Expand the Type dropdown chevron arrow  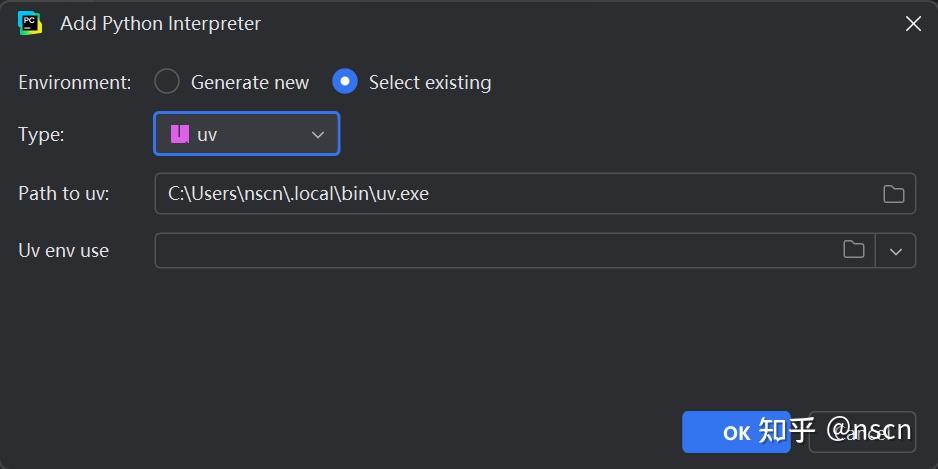318,134
